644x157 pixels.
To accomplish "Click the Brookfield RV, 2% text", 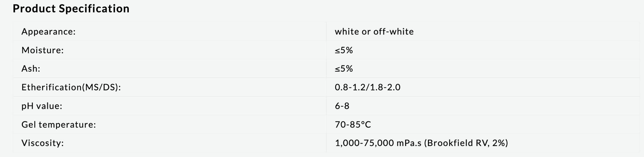I will point(466,143).
